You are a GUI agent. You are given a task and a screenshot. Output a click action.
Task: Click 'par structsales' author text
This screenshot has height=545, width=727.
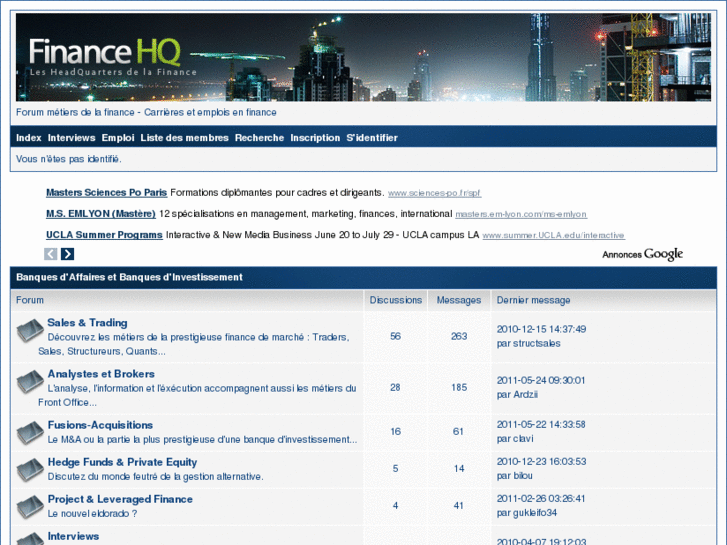click(x=529, y=344)
